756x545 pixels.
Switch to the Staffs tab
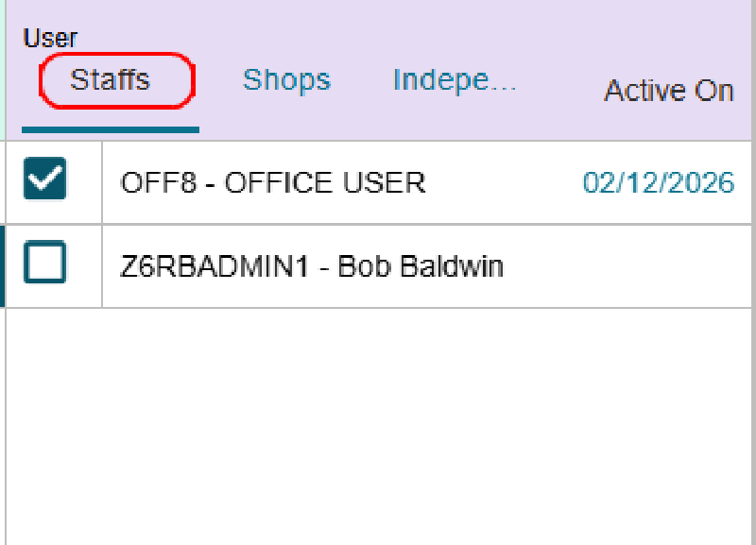click(x=111, y=80)
